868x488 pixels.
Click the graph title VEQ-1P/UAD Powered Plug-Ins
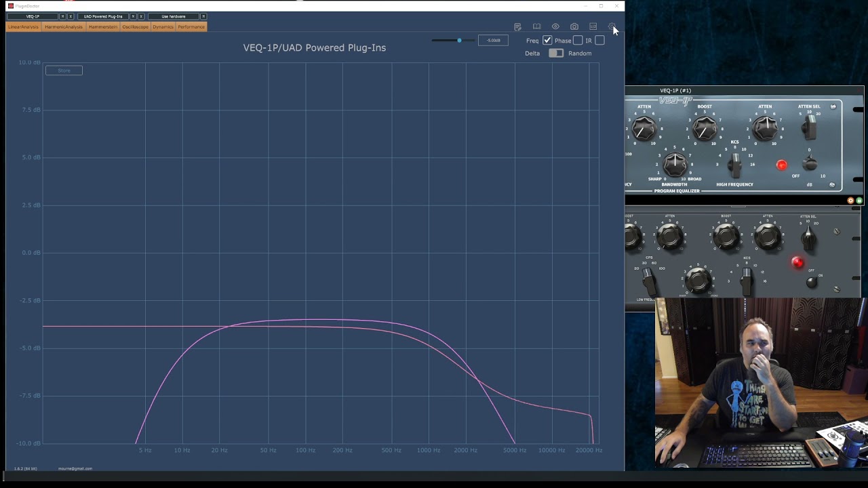coord(315,47)
